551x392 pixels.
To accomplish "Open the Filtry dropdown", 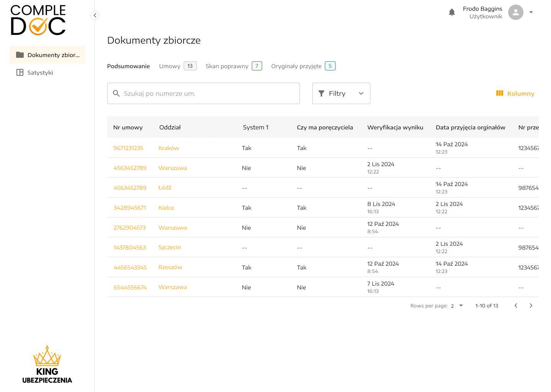I will point(341,93).
